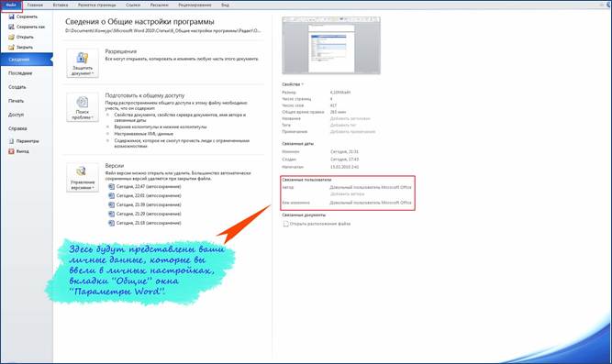
Task: Go to the Печать section
Action: point(16,101)
